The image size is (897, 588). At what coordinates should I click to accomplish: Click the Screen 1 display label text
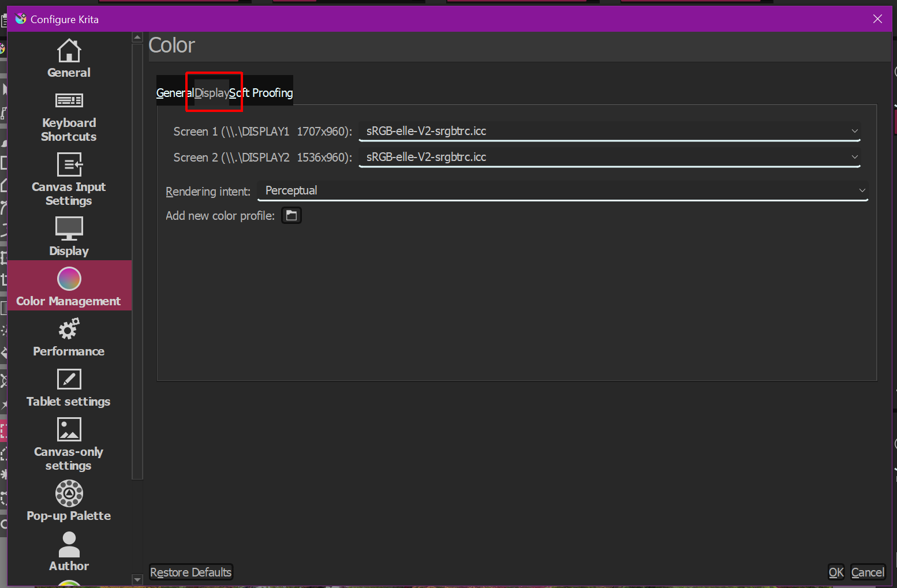(263, 132)
